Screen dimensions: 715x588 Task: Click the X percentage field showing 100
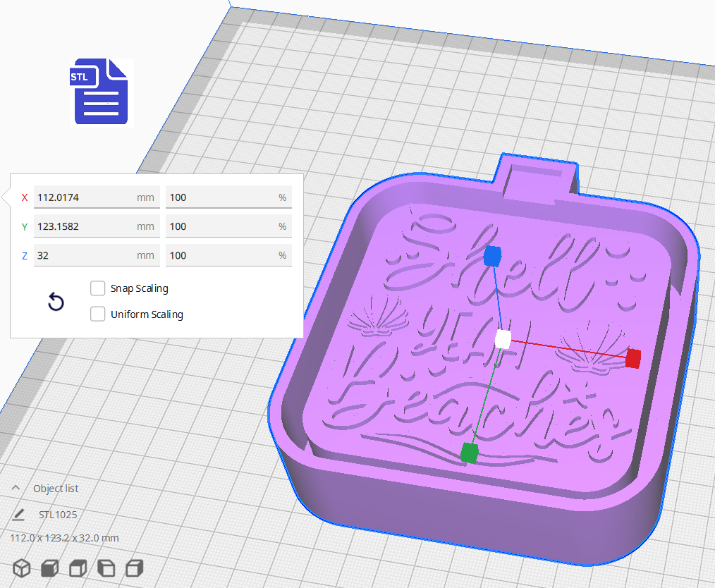pos(228,197)
